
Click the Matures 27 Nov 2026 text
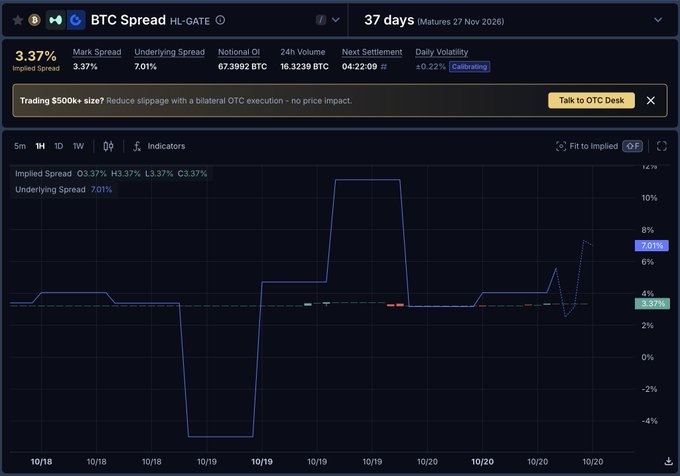pos(461,22)
